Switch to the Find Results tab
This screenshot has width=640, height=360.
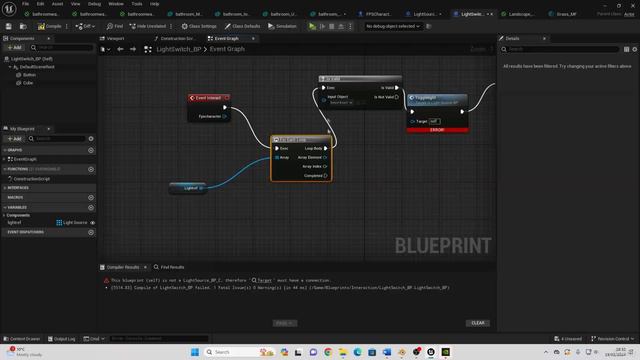pyautogui.click(x=169, y=267)
